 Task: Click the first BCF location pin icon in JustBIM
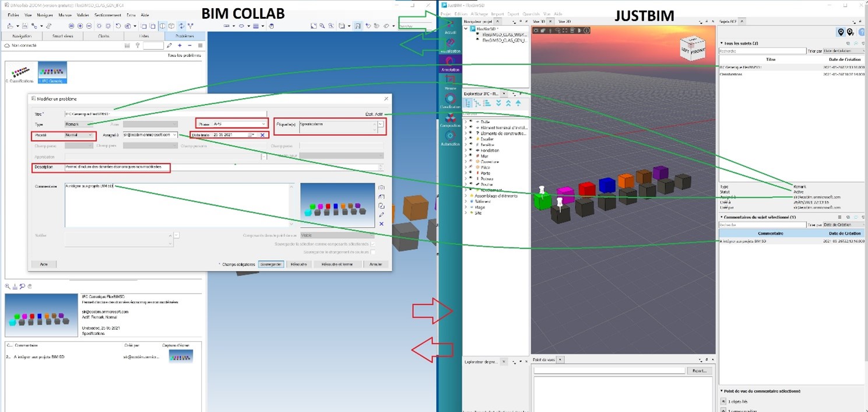841,32
